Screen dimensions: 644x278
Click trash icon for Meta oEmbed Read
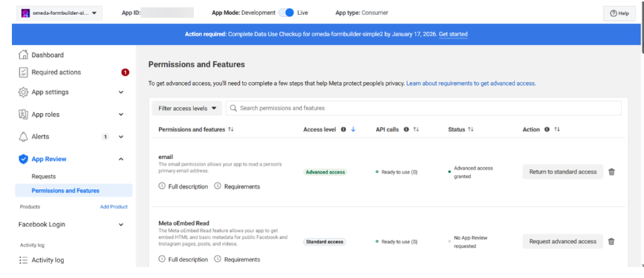[x=611, y=242]
